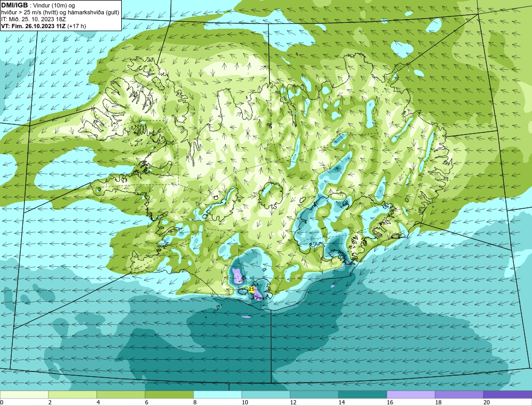Click the 'hviður > 25 m/s' description line
The width and height of the screenshot is (532, 406).
(x=60, y=12)
